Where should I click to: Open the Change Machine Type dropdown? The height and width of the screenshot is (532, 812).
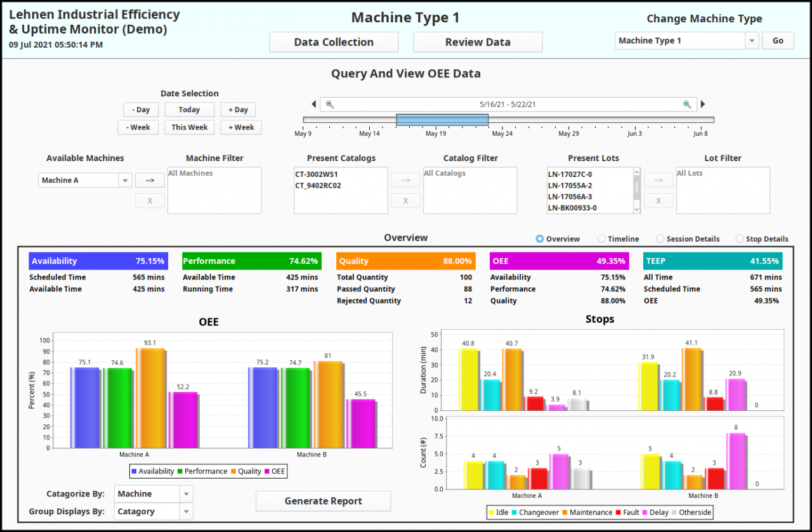tap(752, 41)
